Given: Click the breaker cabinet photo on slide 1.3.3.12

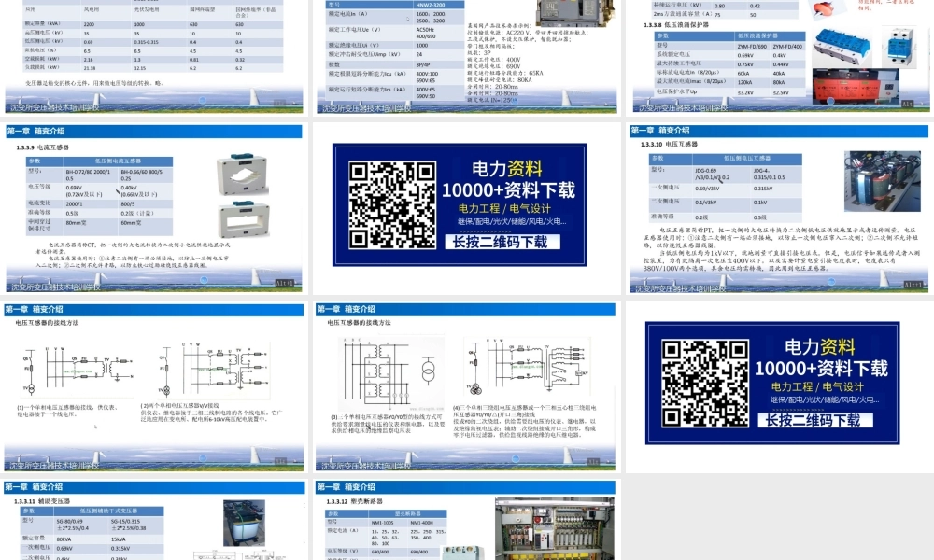Looking at the screenshot, I should (x=557, y=528).
